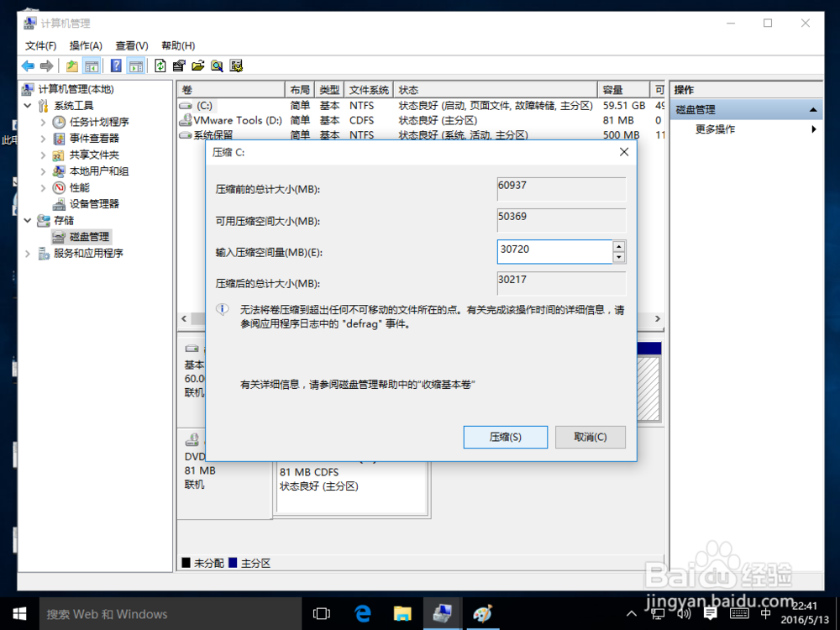Screen dimensions: 840x630
Task: Increase shrink space with the up stepper arrow
Action: 618,246
